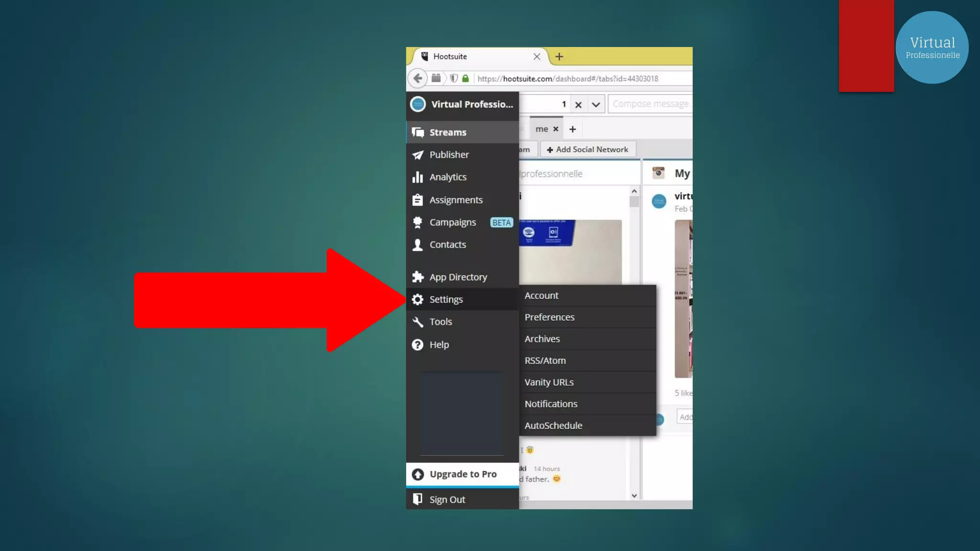
Task: Expand the profile picker chevron dropdown
Action: coord(596,104)
